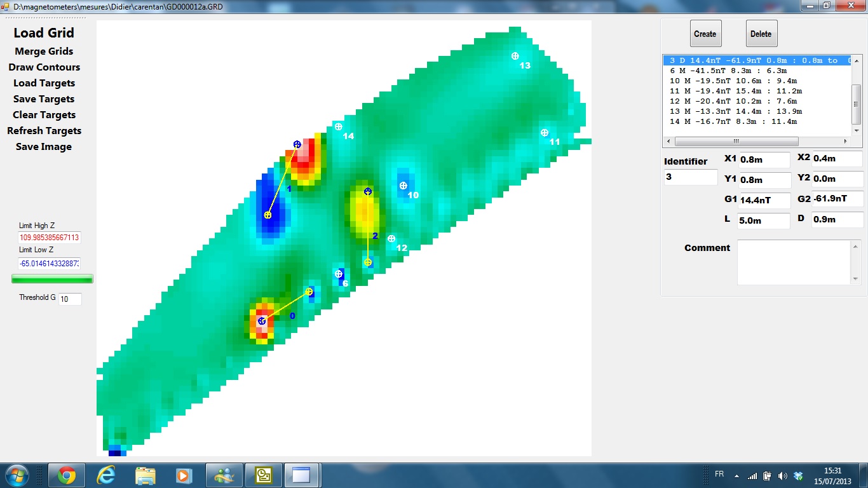Click the volume speaker icon in system tray
This screenshot has height=488, width=868.
point(782,475)
